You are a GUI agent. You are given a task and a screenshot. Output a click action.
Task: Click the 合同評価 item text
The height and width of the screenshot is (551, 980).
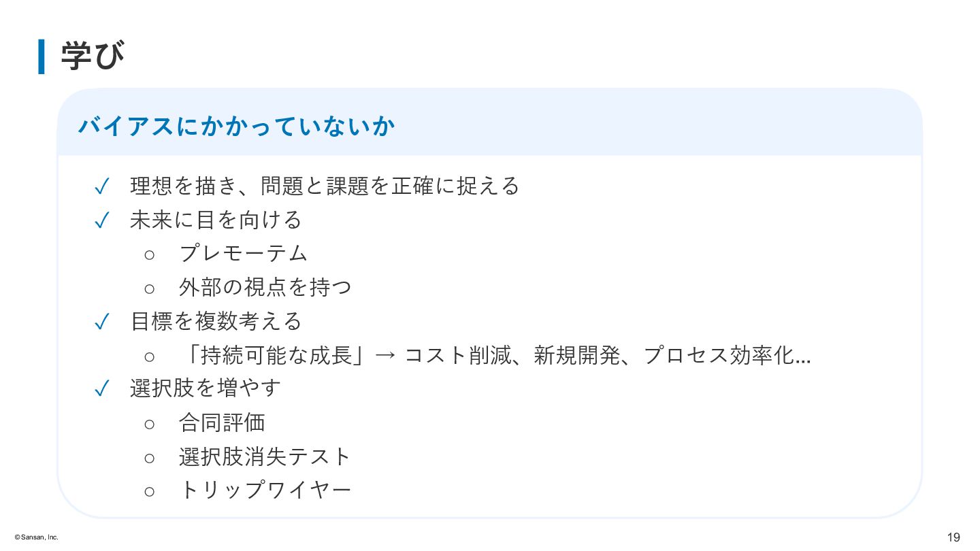222,422
